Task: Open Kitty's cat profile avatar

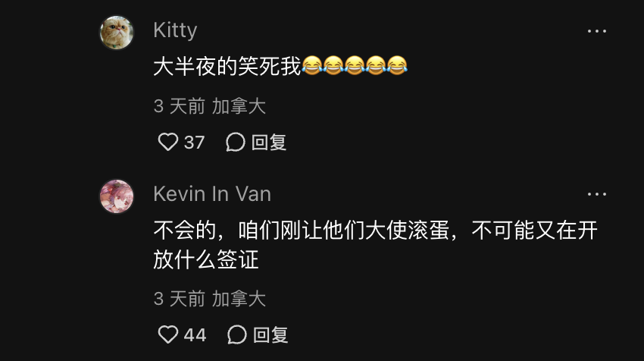Action: pyautogui.click(x=117, y=33)
